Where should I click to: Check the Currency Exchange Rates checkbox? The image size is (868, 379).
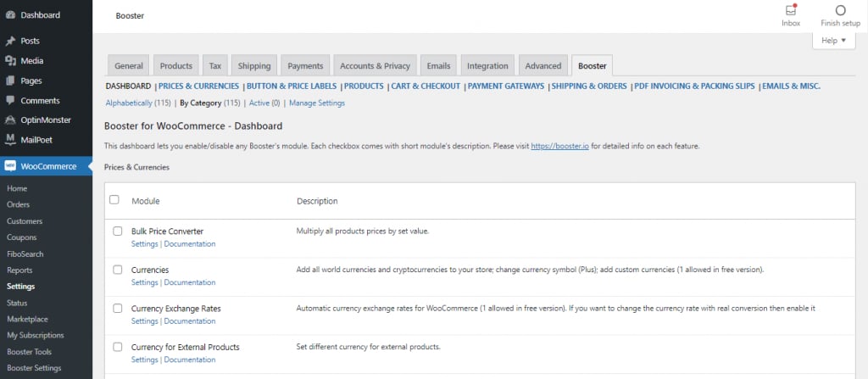pyautogui.click(x=118, y=309)
